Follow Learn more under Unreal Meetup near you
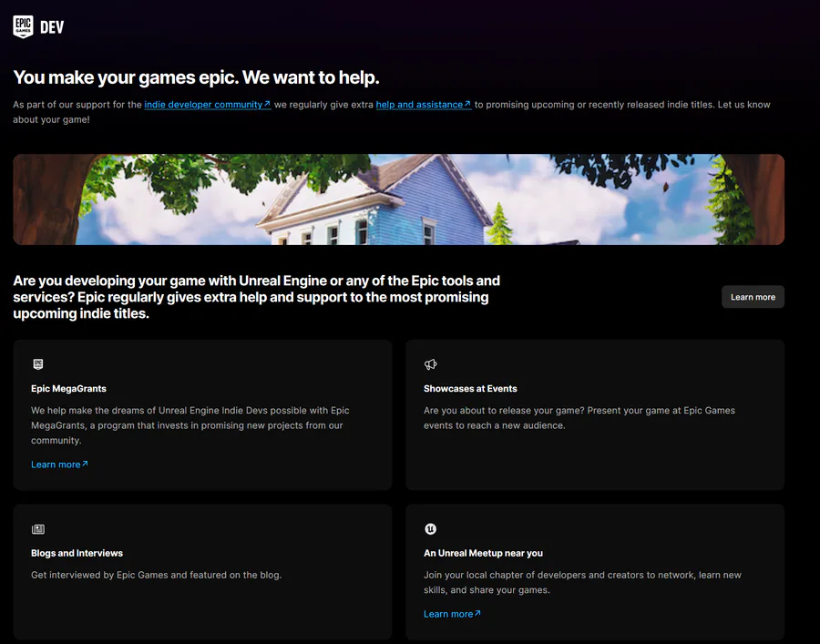 pyautogui.click(x=452, y=614)
